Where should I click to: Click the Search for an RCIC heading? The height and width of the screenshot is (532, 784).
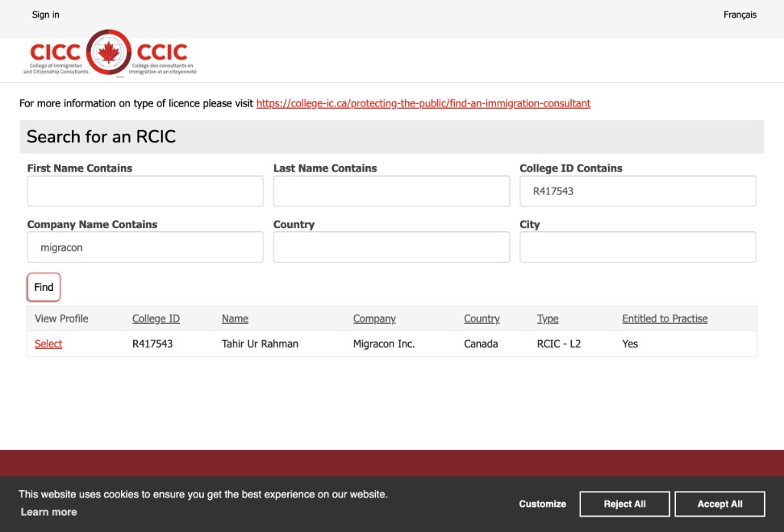coord(101,136)
